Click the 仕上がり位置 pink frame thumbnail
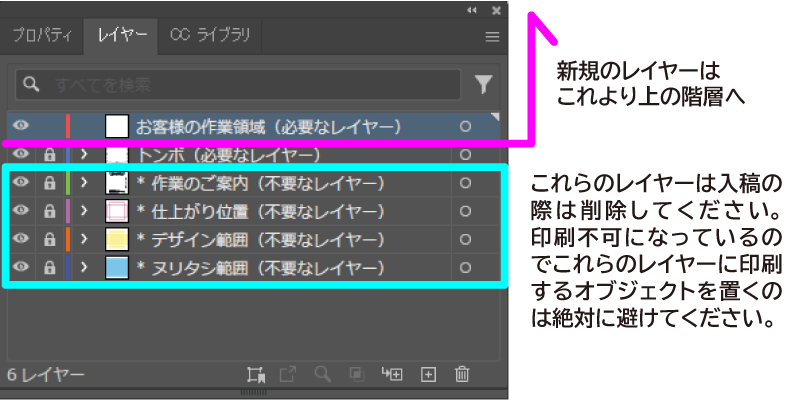Screen dimensions: 800x400 click(x=117, y=211)
